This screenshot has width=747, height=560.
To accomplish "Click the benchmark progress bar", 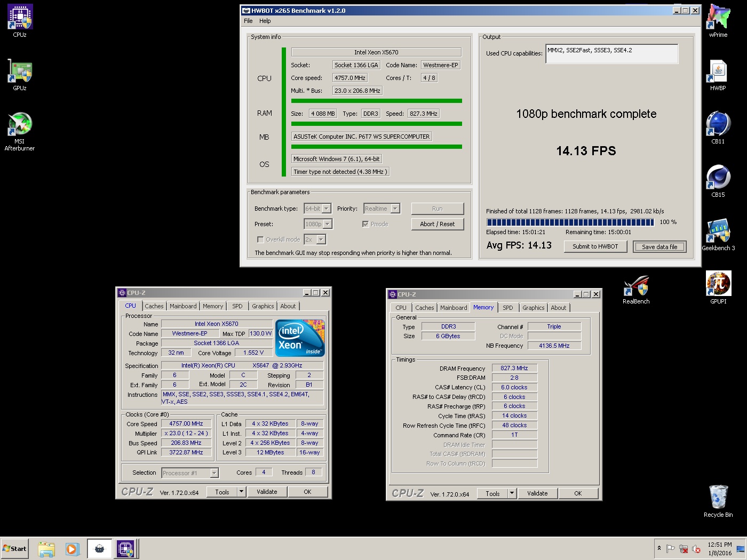I will pos(570,222).
